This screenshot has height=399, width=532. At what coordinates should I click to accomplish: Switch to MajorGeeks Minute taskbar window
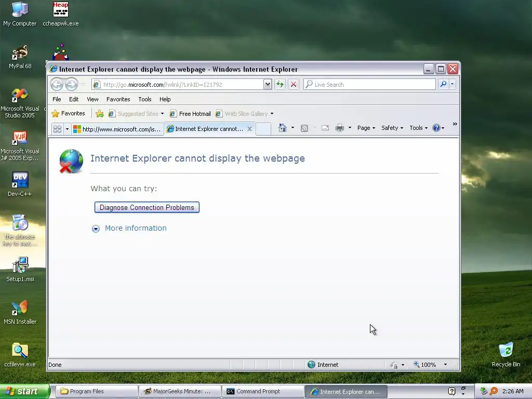click(180, 391)
